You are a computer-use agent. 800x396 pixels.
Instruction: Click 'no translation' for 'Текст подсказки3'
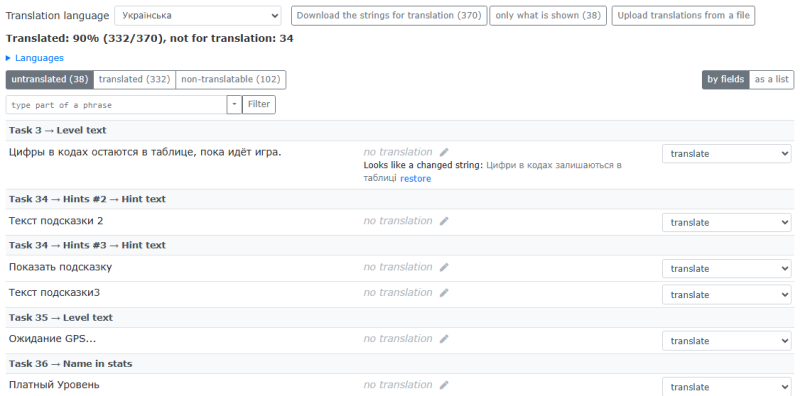[x=397, y=293]
